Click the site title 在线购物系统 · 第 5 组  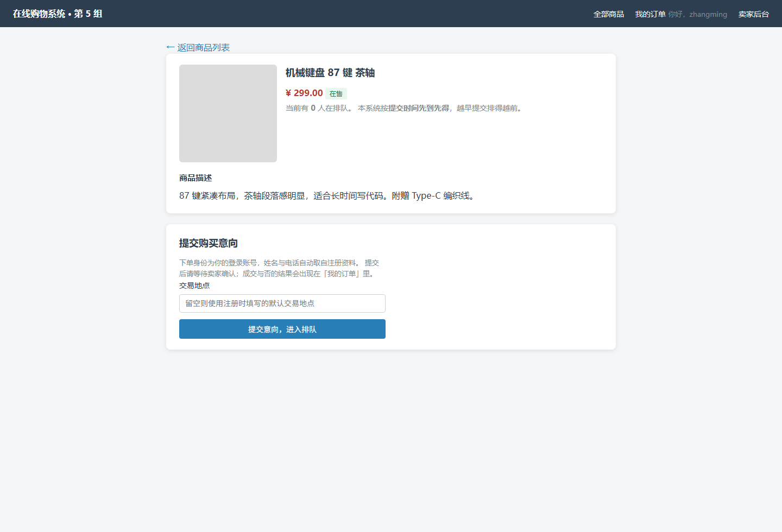(58, 14)
